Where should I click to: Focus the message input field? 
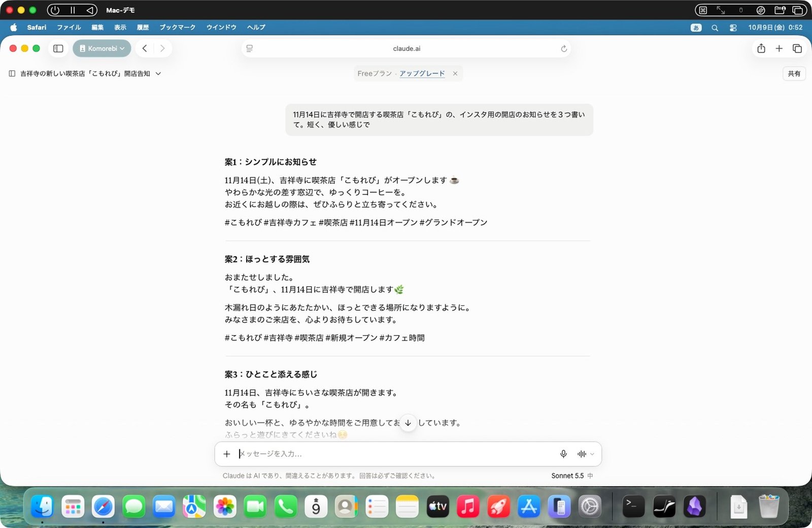pos(396,454)
